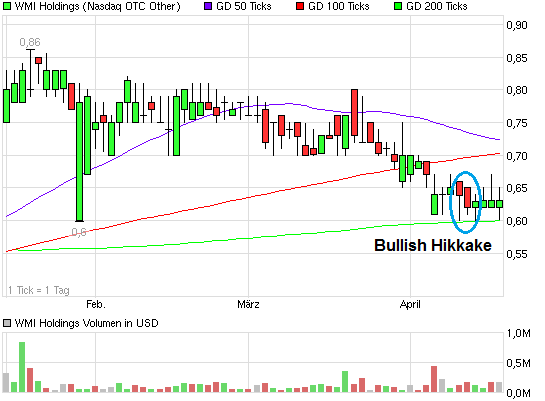Screen dimensions: 545x401
Task: Click the 'Bullish Hikkake' annotation text
Action: (433, 245)
